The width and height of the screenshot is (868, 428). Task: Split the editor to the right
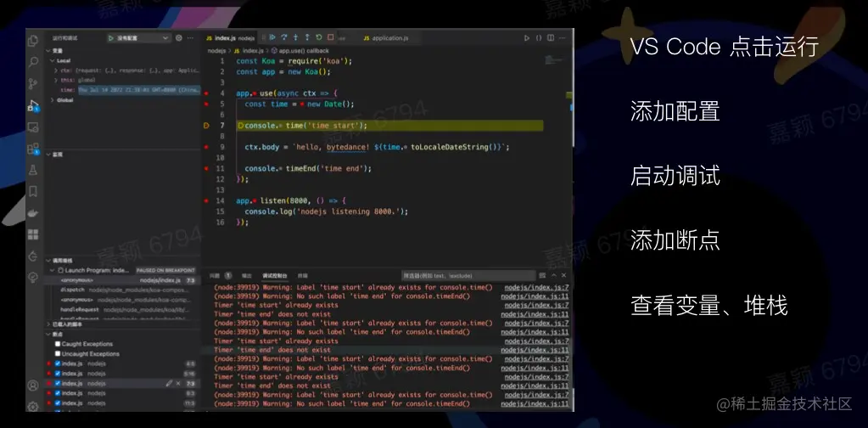click(x=551, y=38)
